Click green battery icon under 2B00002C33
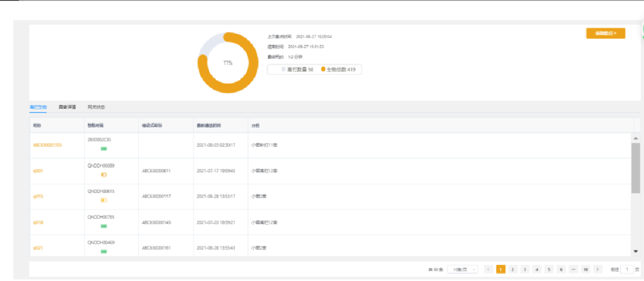The height and width of the screenshot is (281, 644). pos(104,149)
